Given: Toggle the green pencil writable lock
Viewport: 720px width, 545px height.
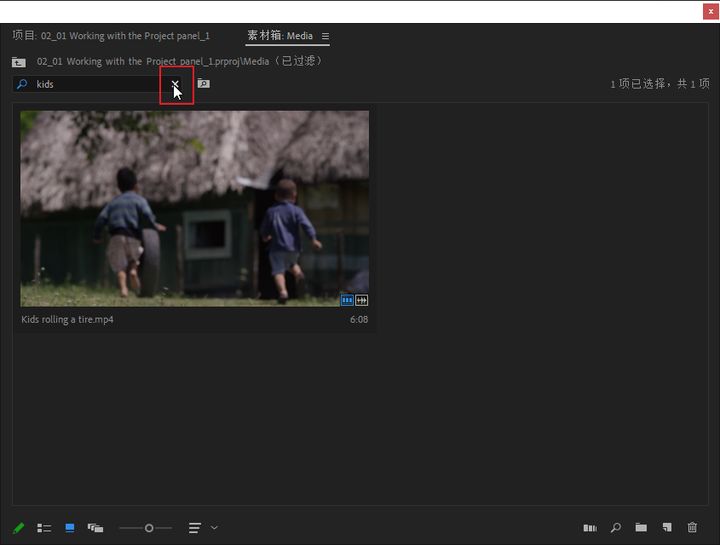Looking at the screenshot, I should (x=19, y=528).
